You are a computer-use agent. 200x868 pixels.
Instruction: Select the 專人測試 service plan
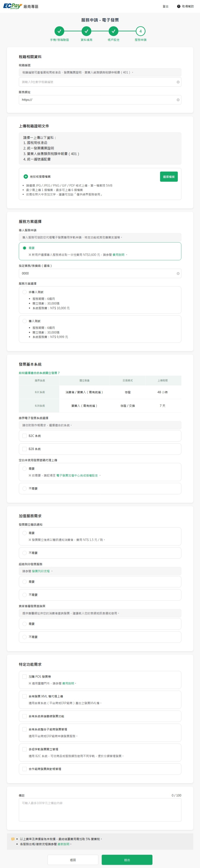coord(25,321)
